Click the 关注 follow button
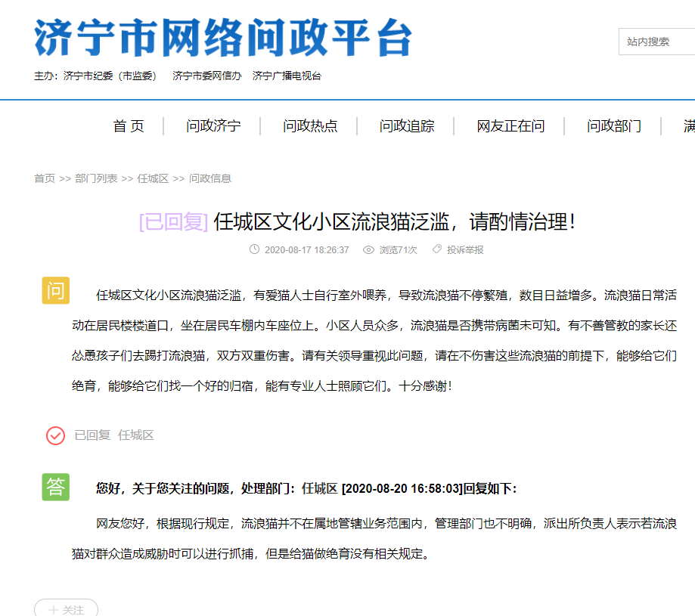695x616 pixels. pyautogui.click(x=66, y=610)
